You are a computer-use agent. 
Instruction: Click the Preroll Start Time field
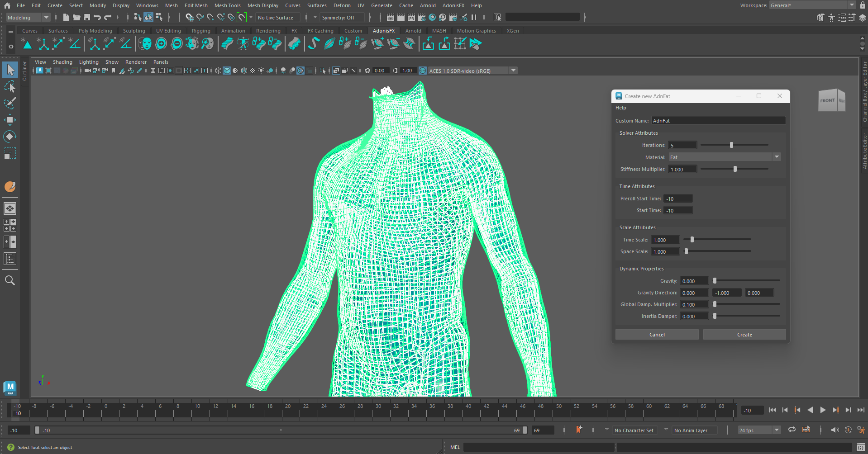678,199
